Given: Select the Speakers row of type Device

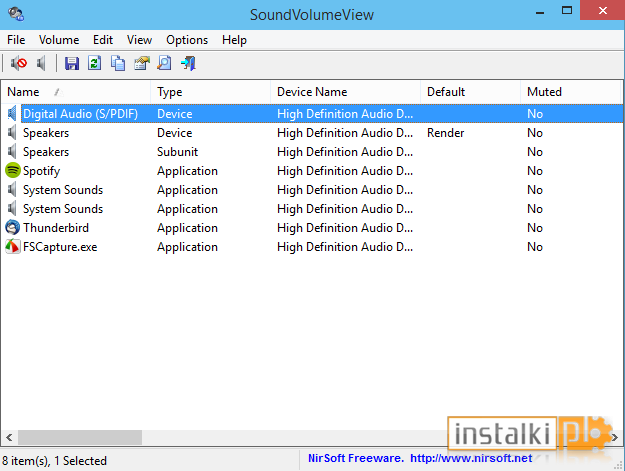Looking at the screenshot, I should 312,133.
